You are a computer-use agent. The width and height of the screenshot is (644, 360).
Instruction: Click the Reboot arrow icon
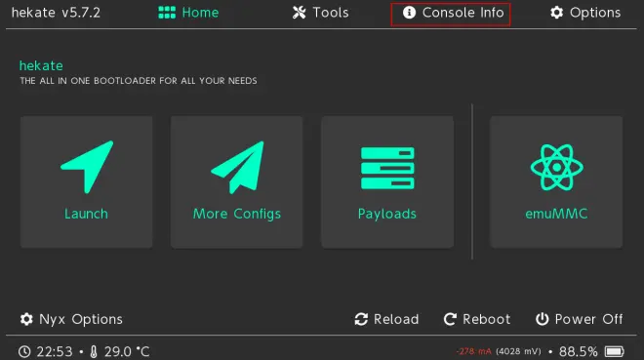(450, 319)
